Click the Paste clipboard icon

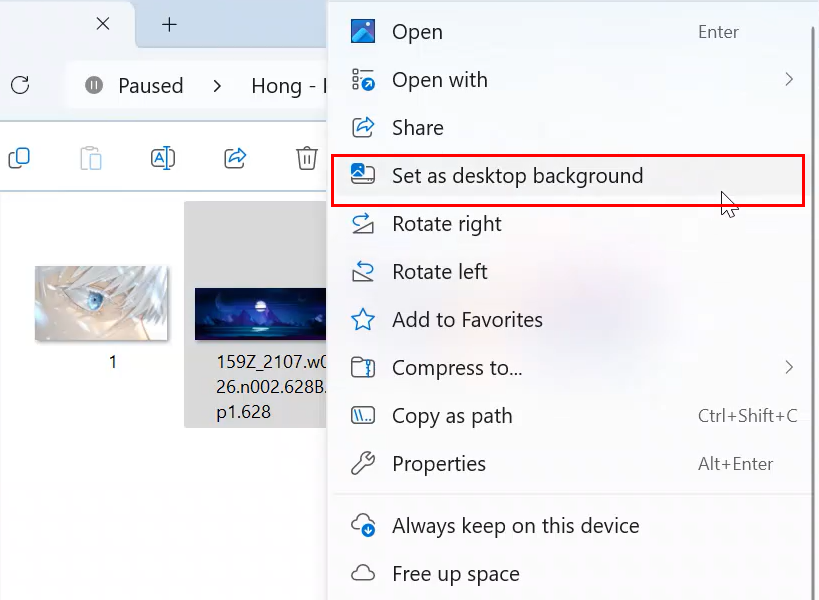91,158
